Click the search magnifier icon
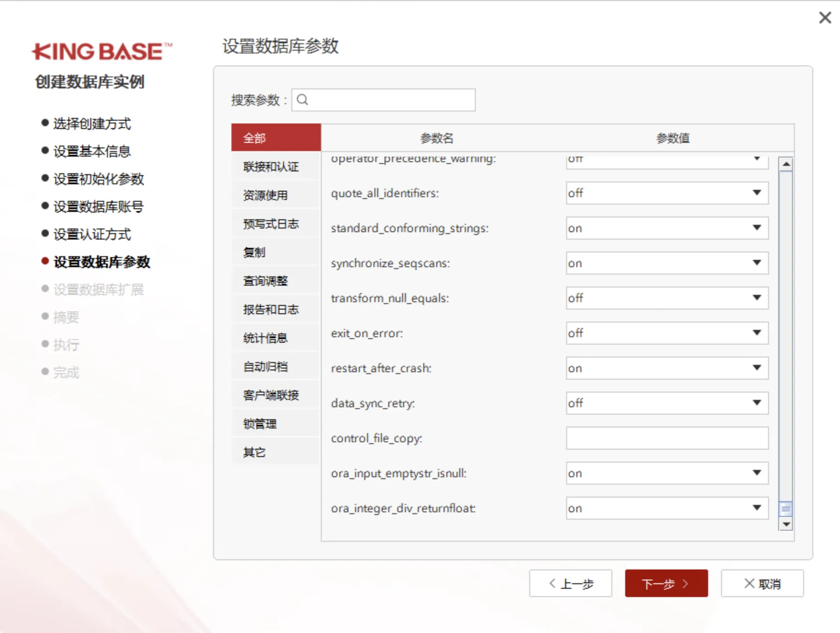This screenshot has width=840, height=633. pyautogui.click(x=303, y=100)
